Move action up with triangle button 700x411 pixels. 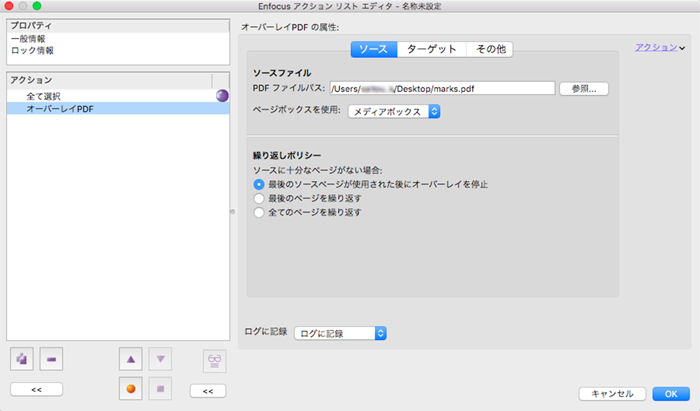(x=130, y=358)
